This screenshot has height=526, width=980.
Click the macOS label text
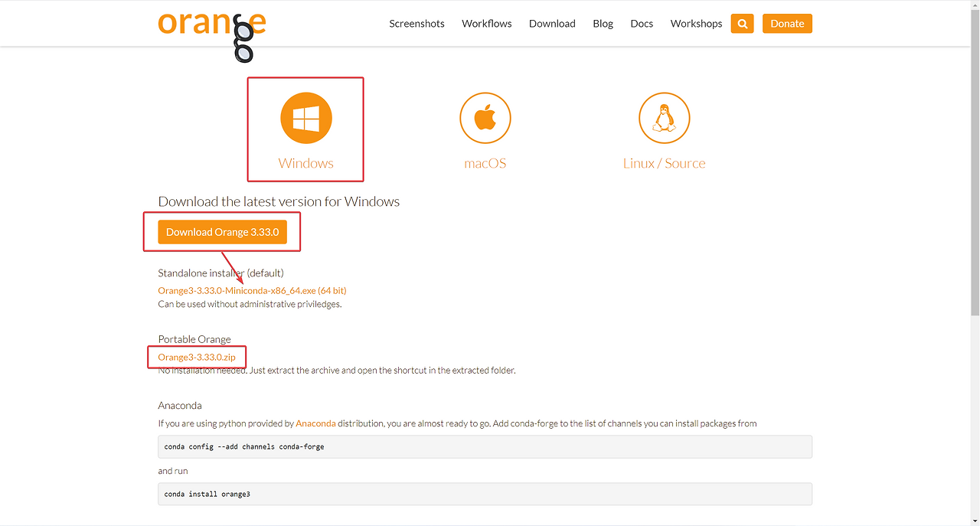(x=485, y=163)
